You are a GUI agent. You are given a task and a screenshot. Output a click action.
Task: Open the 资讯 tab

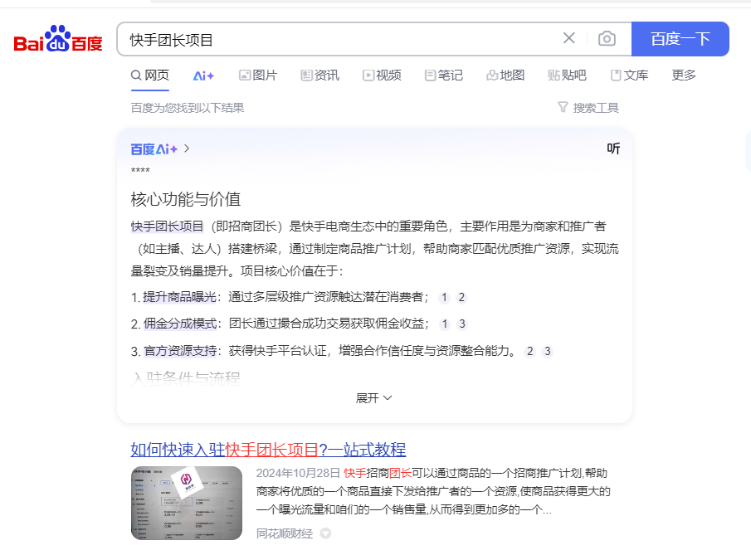320,75
